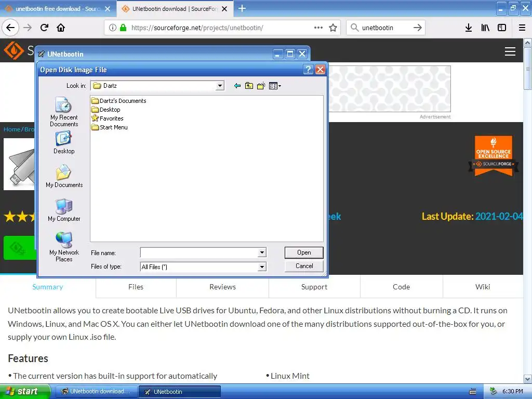Navigate up one folder level icon

pos(249,86)
